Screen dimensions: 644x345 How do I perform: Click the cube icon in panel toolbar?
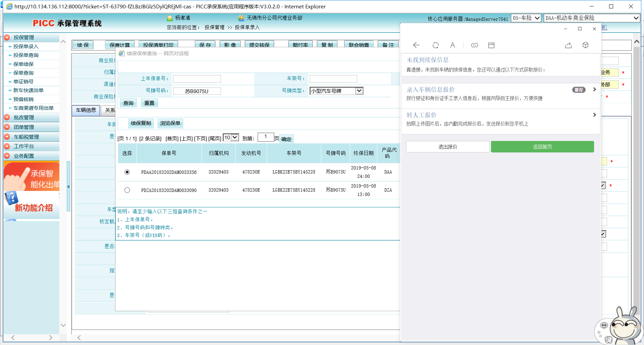585,45
